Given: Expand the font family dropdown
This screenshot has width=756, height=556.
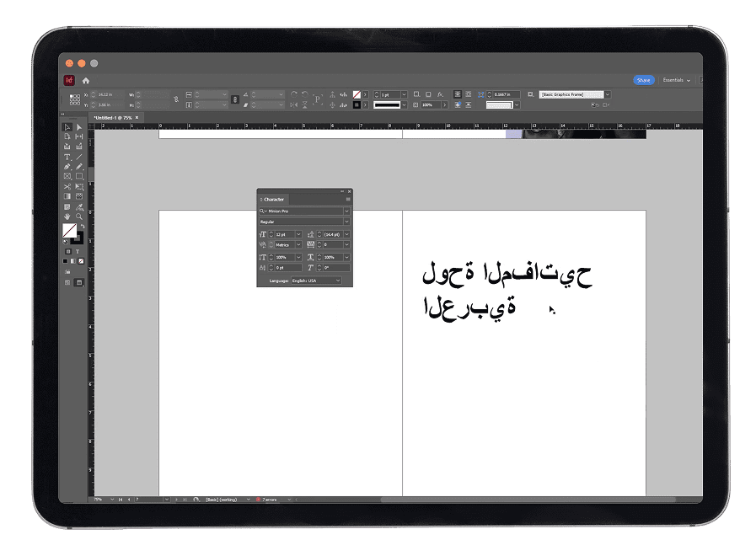Looking at the screenshot, I should coord(346,211).
